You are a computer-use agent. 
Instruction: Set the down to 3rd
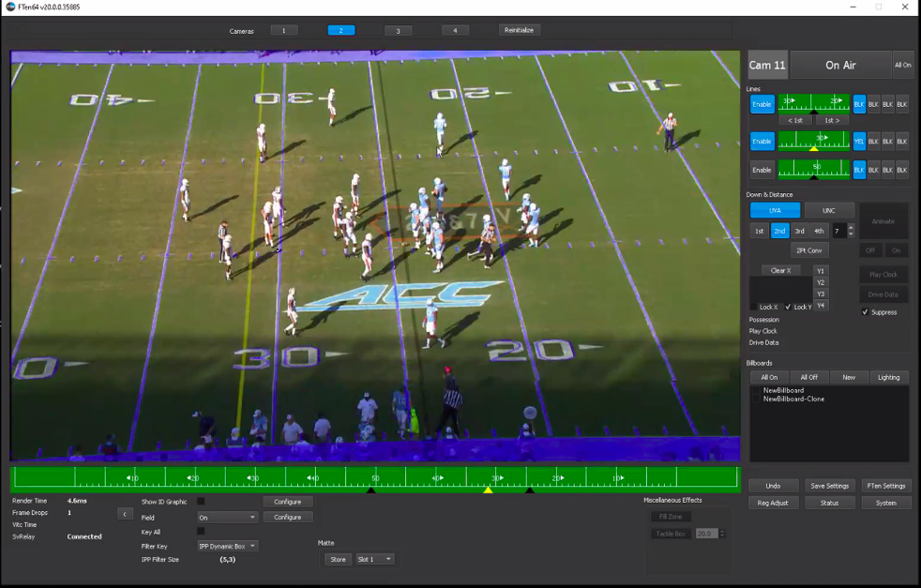click(799, 231)
